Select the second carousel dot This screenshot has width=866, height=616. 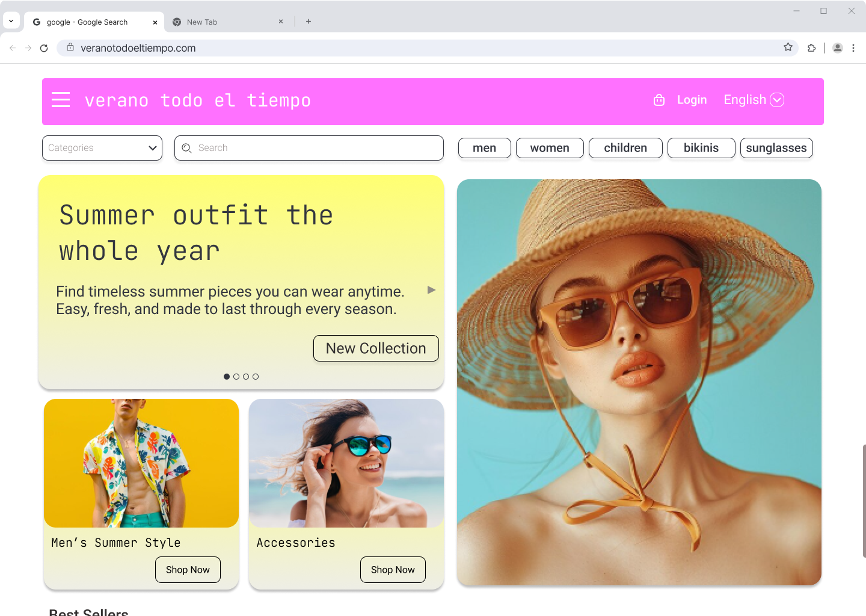click(236, 376)
